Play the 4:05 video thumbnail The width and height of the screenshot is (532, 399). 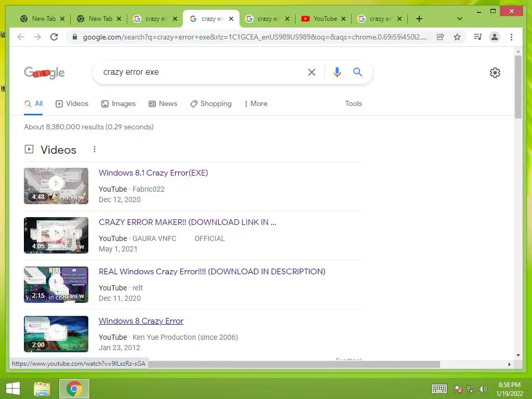point(56,235)
